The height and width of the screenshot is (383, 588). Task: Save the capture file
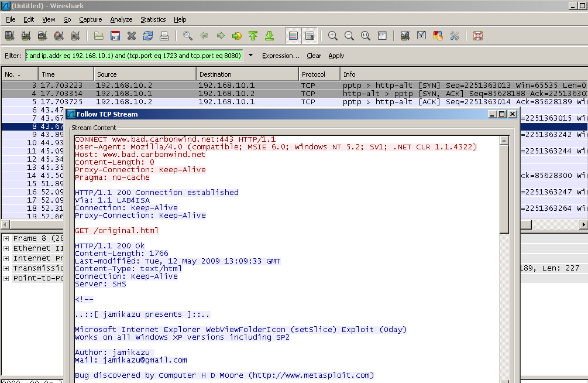[115, 36]
